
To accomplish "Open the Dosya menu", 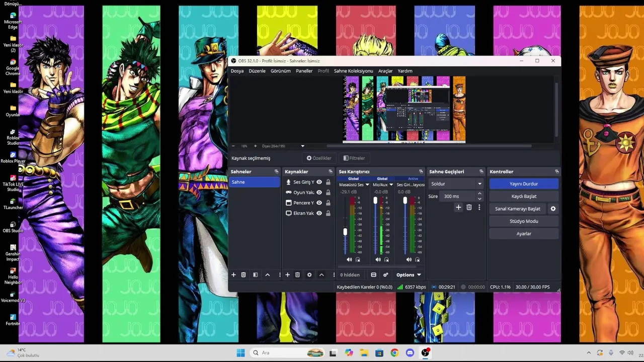I will pos(237,71).
